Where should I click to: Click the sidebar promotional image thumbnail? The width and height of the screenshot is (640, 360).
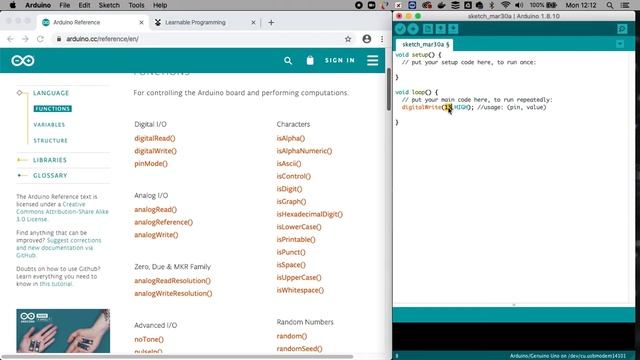click(x=63, y=331)
